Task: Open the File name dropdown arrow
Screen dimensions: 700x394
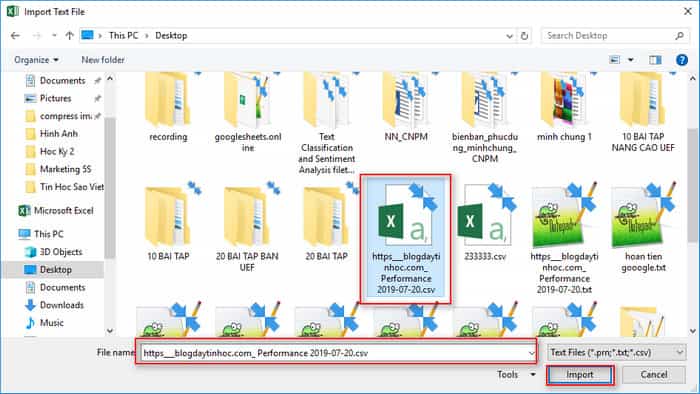Action: (x=531, y=353)
